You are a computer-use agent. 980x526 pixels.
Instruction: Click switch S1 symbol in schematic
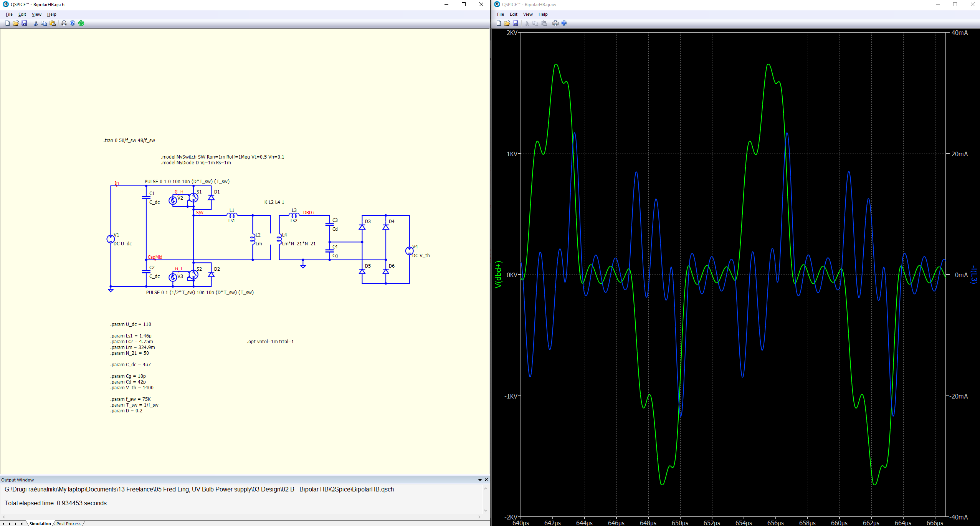(x=193, y=198)
